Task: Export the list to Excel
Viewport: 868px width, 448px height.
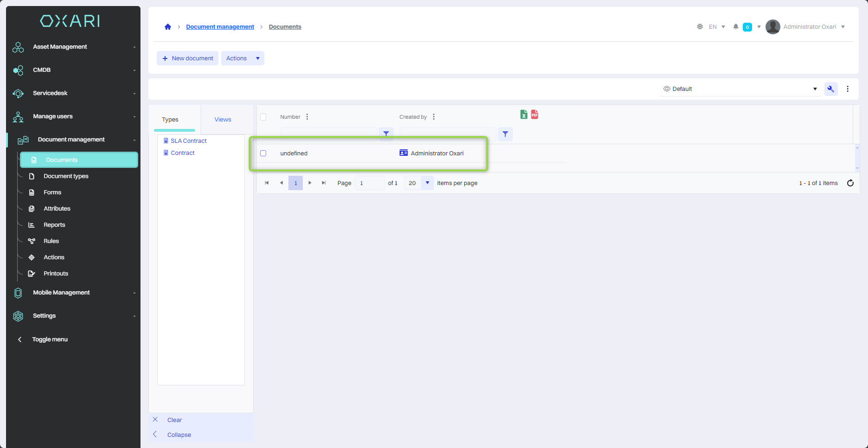Action: pyautogui.click(x=523, y=115)
